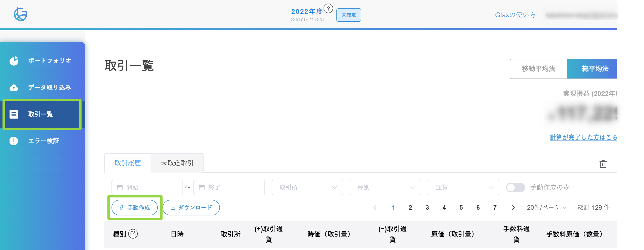Switch to the 取引履歴 tab
Viewport: 644px width, 250px height.
click(128, 163)
